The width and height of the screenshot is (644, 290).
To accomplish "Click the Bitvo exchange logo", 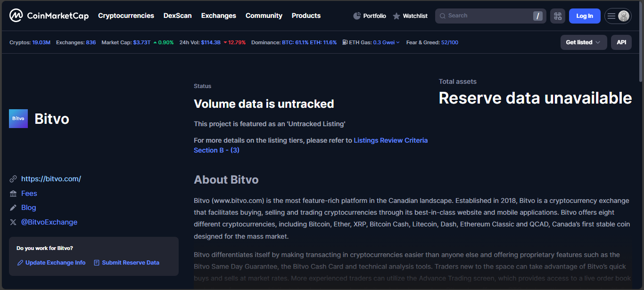I will pyautogui.click(x=18, y=119).
